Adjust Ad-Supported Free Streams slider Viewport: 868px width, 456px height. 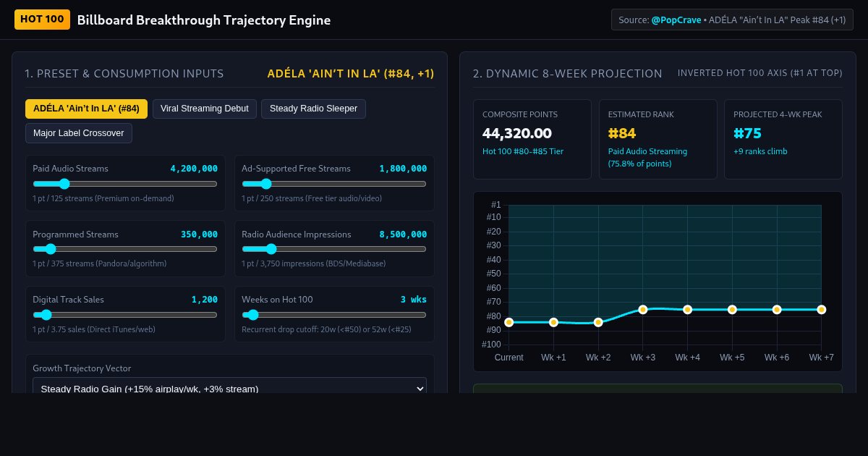coord(334,184)
